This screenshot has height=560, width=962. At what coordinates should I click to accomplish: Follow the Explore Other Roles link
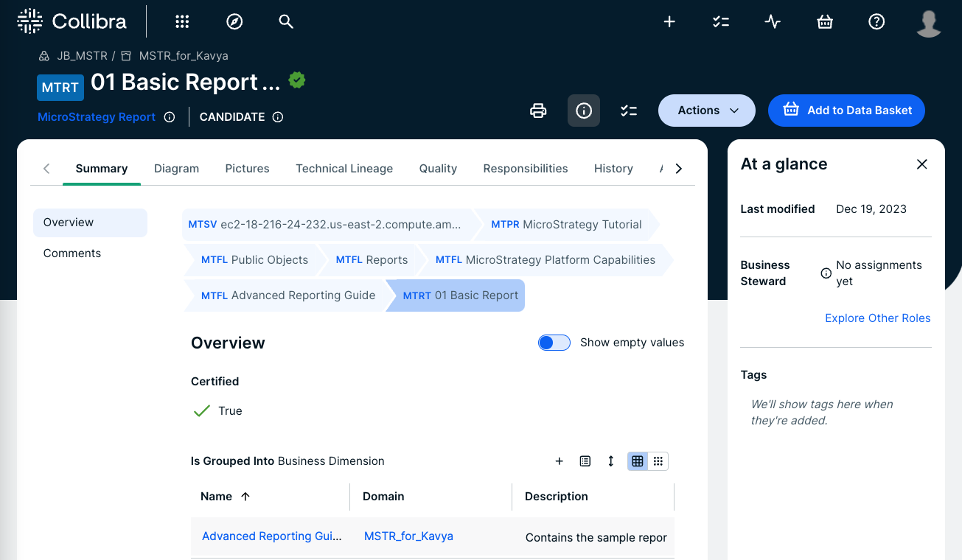877,318
